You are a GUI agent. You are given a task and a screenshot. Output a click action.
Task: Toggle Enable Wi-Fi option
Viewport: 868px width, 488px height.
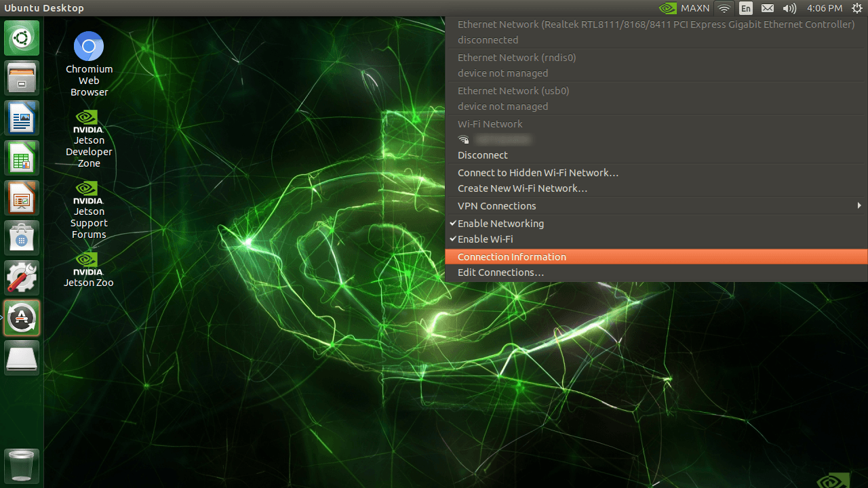pyautogui.click(x=656, y=239)
